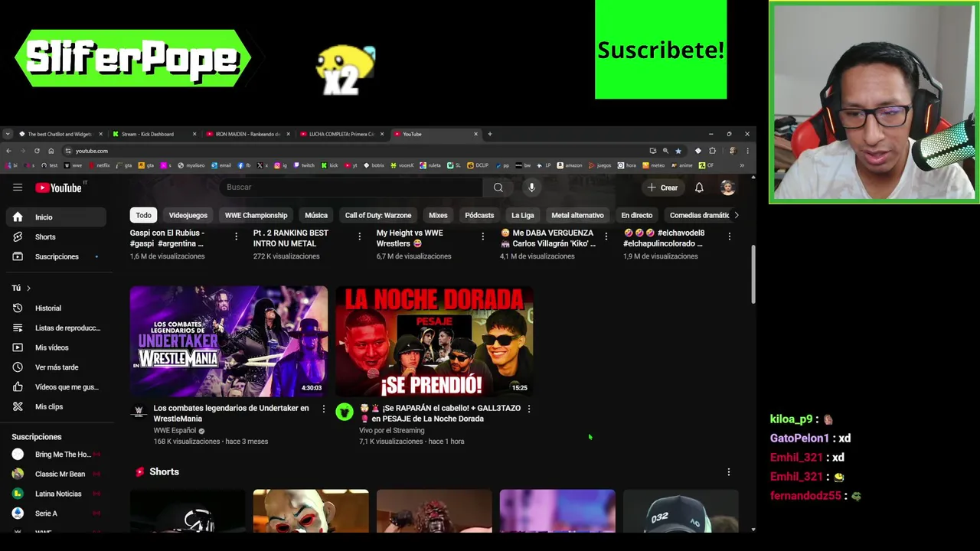Show hidden bookmarks overflow chevron

[741, 165]
